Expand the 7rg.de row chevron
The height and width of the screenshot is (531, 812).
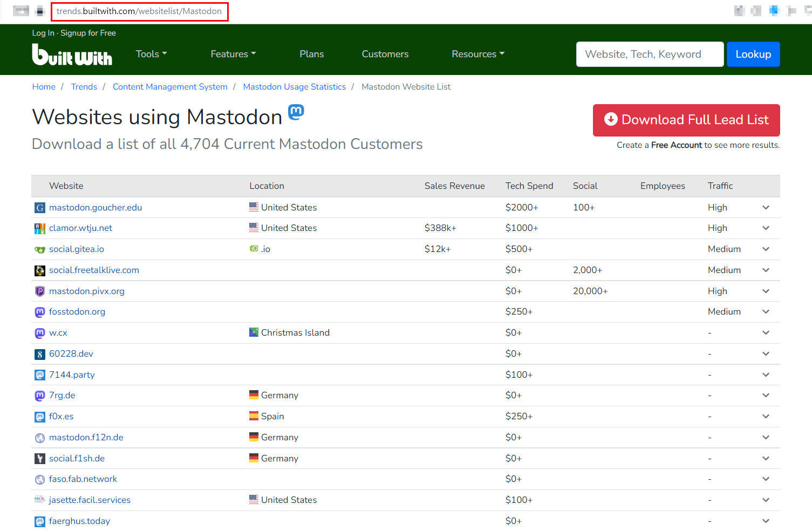coord(766,395)
